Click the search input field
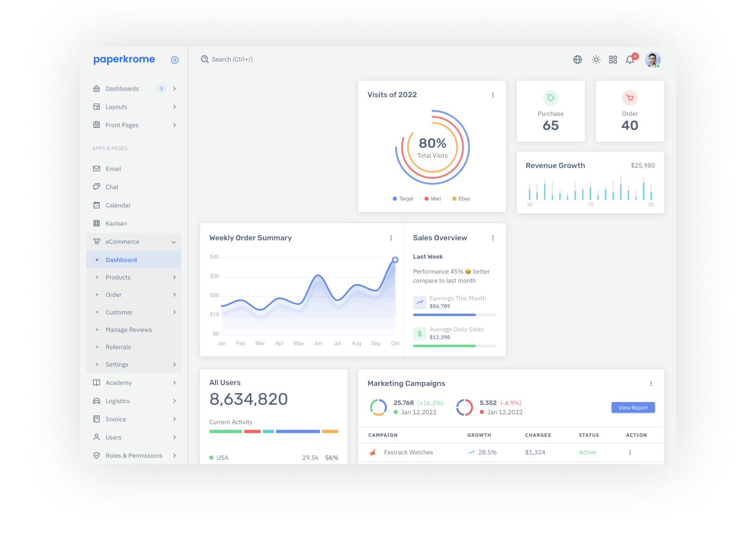The image size is (756, 540). 232,59
